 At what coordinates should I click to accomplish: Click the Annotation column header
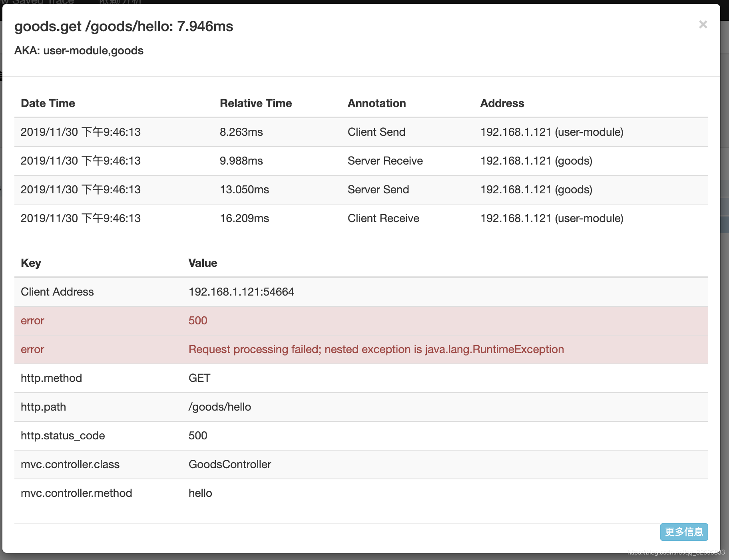tap(376, 103)
